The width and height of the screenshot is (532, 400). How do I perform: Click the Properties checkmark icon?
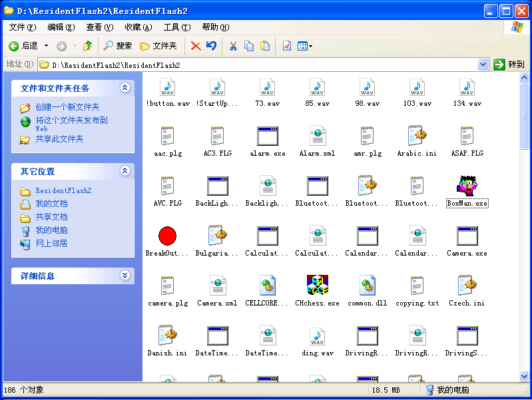(287, 46)
